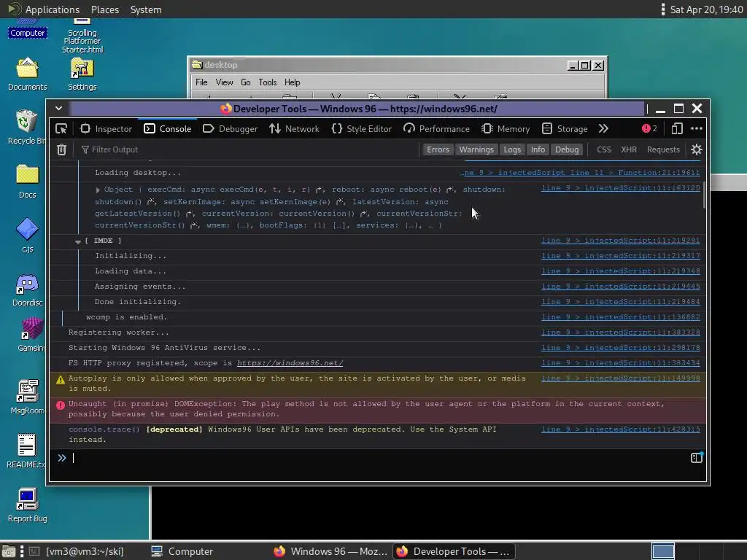Toggle the XHR filter
The image size is (747, 560).
[x=629, y=149]
